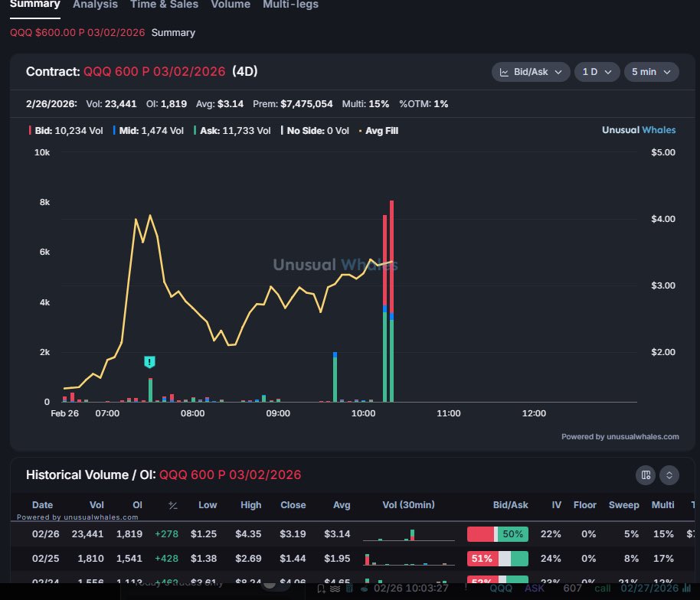This screenshot has height=600, width=700.
Task: Open the table column settings icon
Action: [x=646, y=475]
